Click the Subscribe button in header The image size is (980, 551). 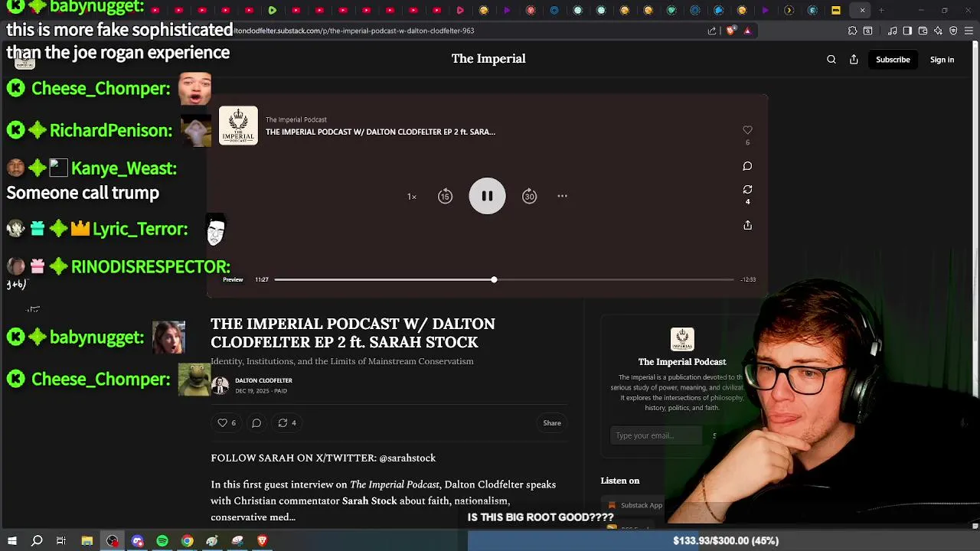(x=893, y=60)
